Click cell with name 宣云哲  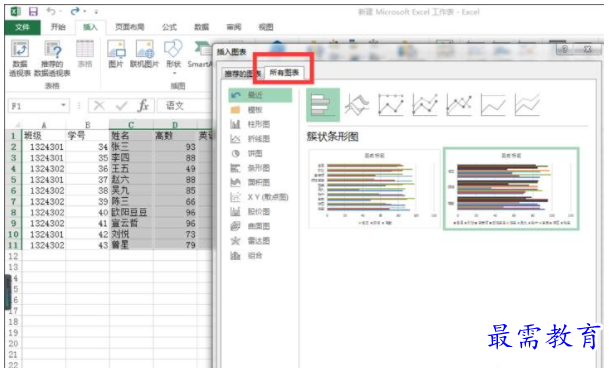coord(131,223)
